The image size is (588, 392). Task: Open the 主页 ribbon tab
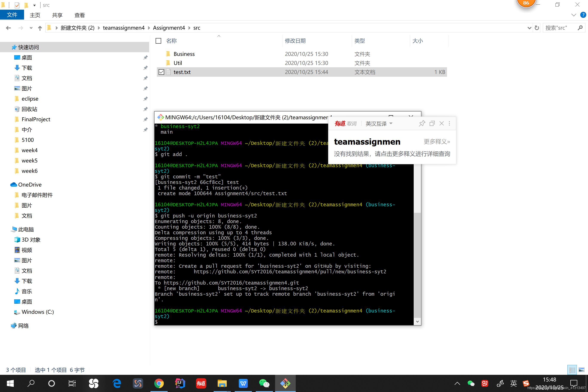[35, 15]
